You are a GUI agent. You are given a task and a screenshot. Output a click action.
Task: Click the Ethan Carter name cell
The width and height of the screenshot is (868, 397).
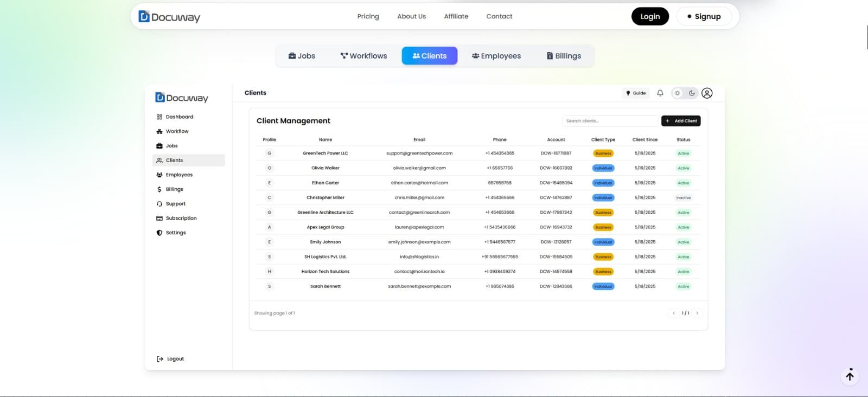[325, 183]
